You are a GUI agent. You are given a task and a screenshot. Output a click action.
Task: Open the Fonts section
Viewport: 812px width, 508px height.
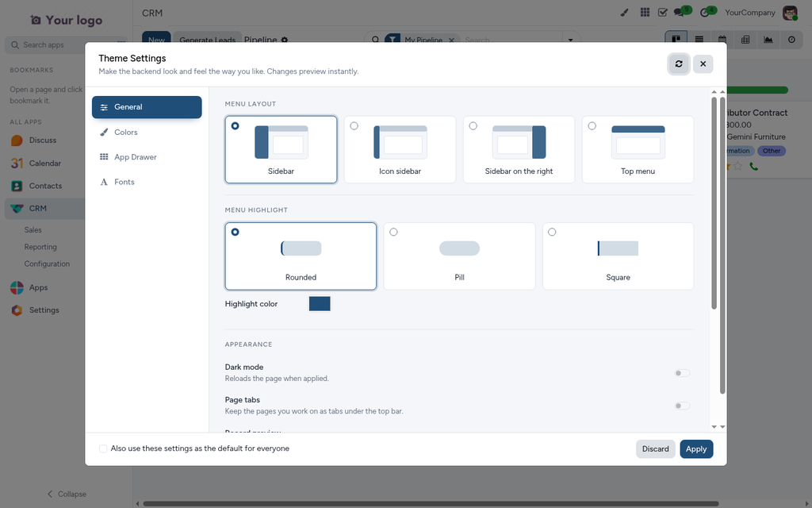pos(147,182)
